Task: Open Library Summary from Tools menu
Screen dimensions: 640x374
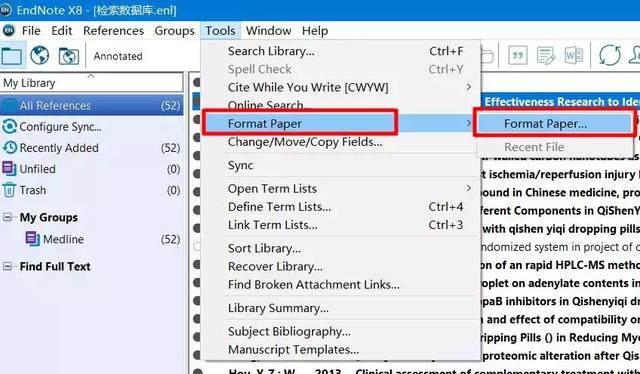Action: tap(341, 308)
